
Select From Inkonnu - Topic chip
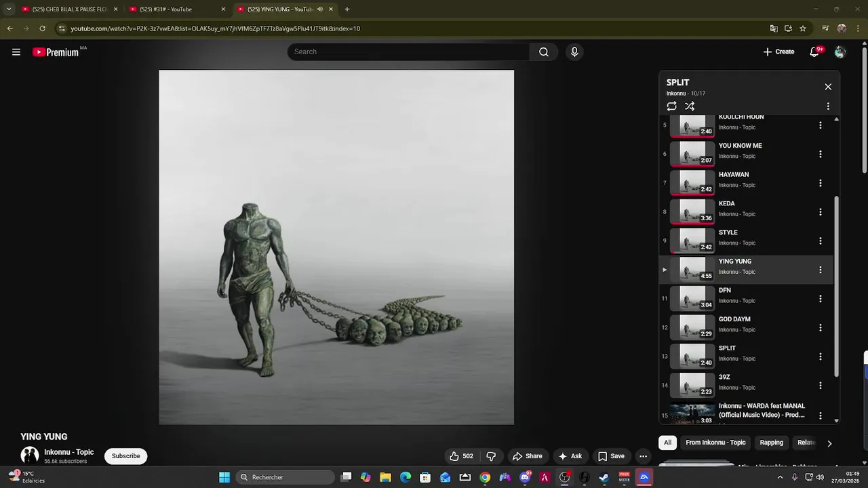point(715,443)
